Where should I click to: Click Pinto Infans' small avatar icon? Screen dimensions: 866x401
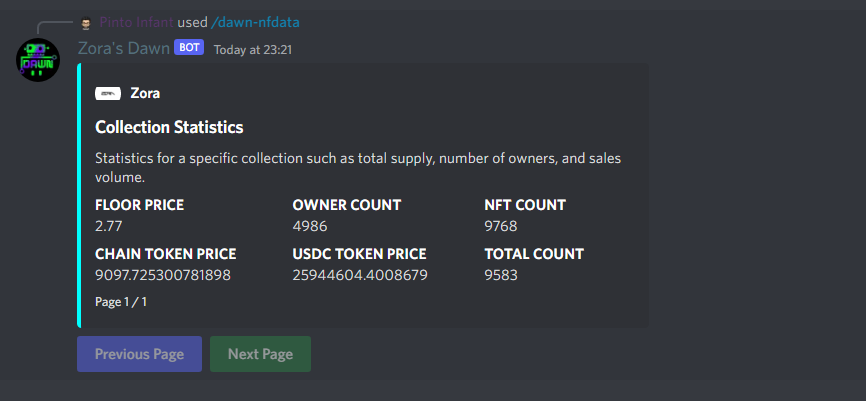86,22
